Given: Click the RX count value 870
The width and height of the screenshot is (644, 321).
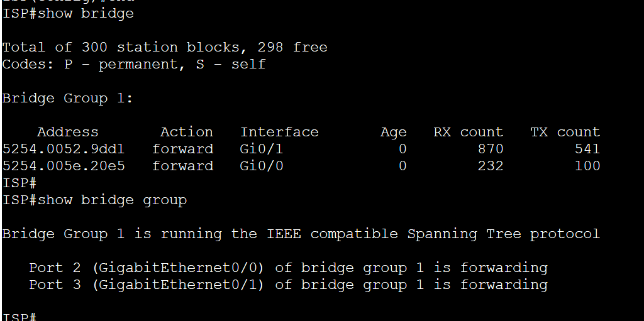Looking at the screenshot, I should coord(491,149).
